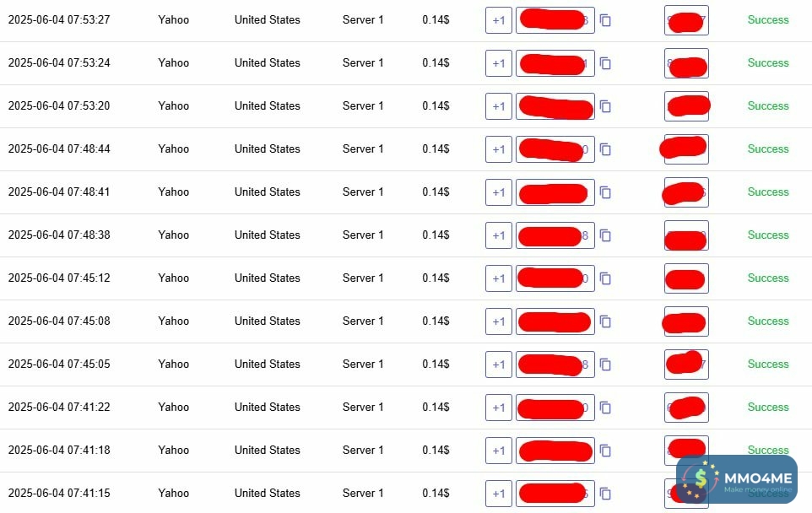Select the +1 prefix button in the 07:45:12 row
Image resolution: width=812 pixels, height=513 pixels.
point(499,278)
